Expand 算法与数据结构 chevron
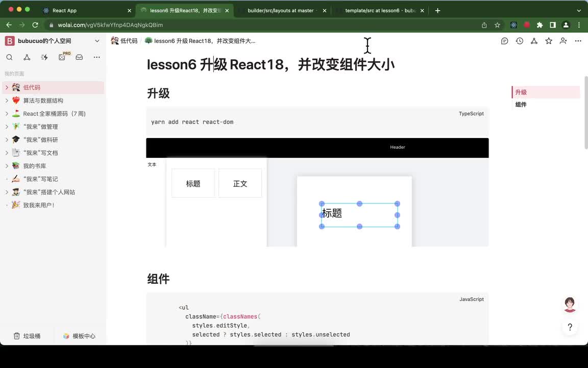The height and width of the screenshot is (368, 588). pyautogui.click(x=7, y=100)
